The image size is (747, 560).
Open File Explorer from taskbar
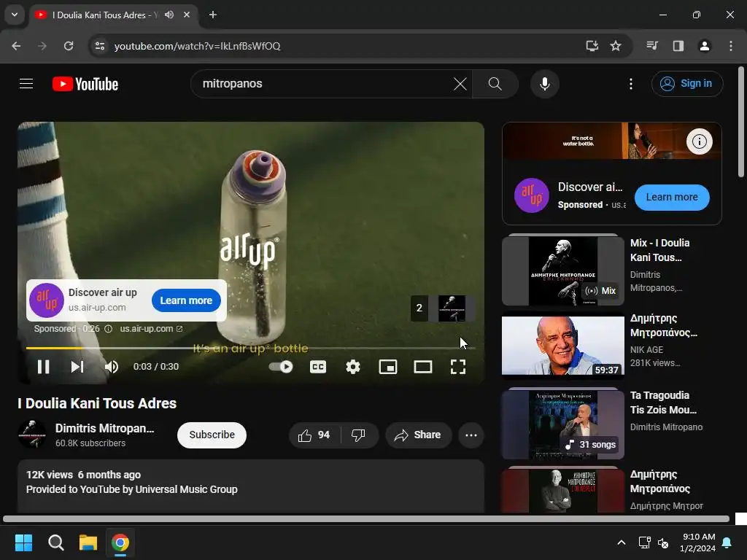pyautogui.click(x=88, y=542)
